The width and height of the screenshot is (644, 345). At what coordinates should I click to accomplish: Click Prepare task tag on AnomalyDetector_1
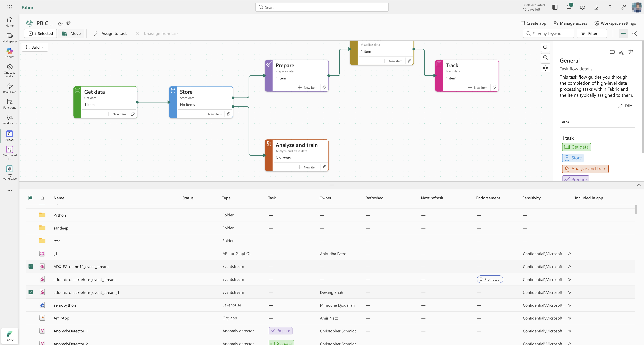280,331
